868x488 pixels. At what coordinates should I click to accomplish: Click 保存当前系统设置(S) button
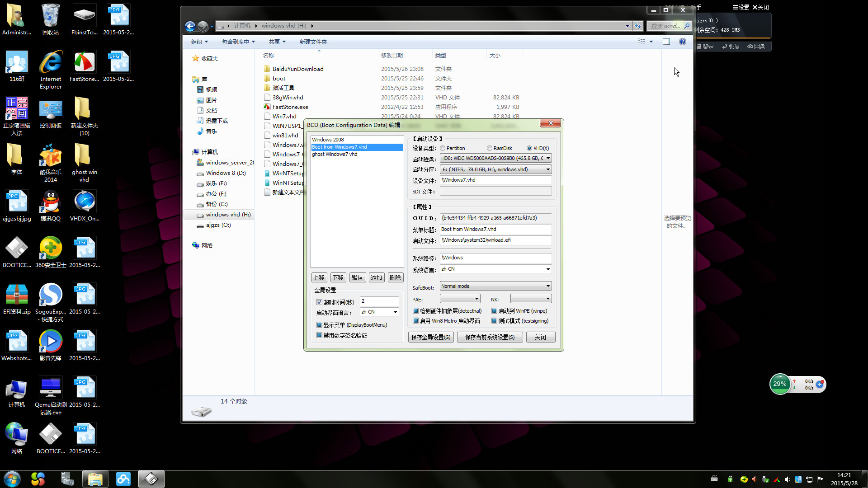pyautogui.click(x=490, y=337)
